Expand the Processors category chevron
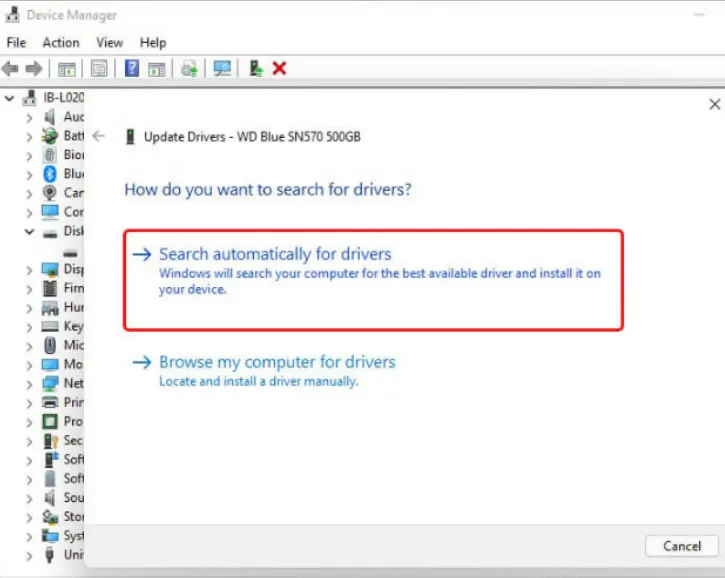This screenshot has height=578, width=725. tap(29, 423)
